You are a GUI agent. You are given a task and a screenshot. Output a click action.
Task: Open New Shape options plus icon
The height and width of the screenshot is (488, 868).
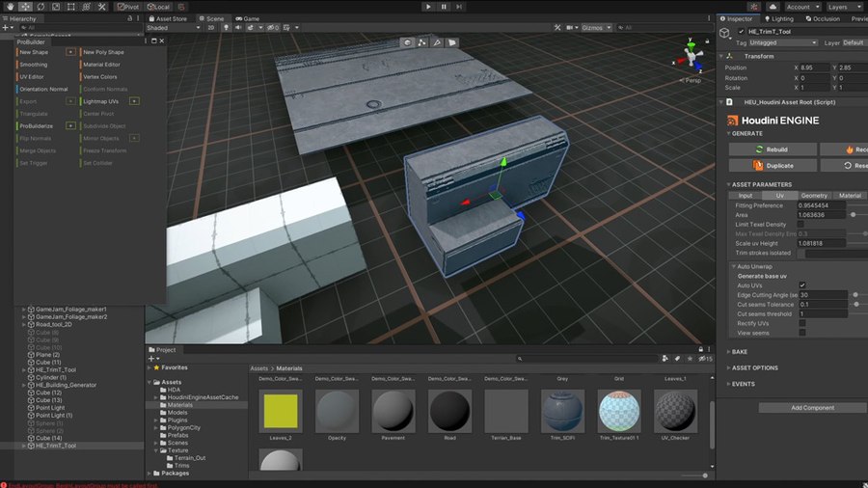(x=70, y=52)
